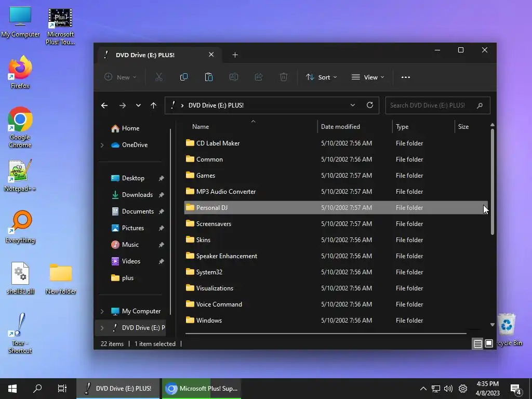Select the New folder on desktop

click(61, 278)
